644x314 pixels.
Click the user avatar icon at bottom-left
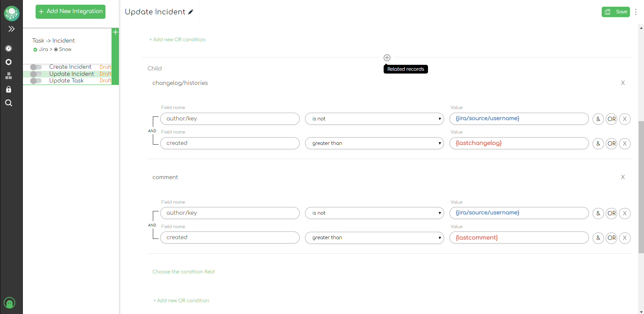point(9,303)
